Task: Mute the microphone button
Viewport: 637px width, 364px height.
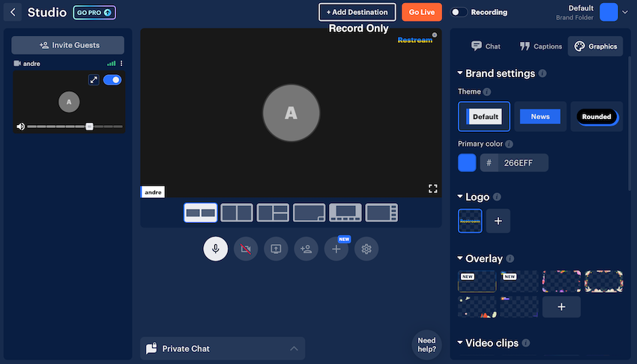Action: (x=216, y=249)
